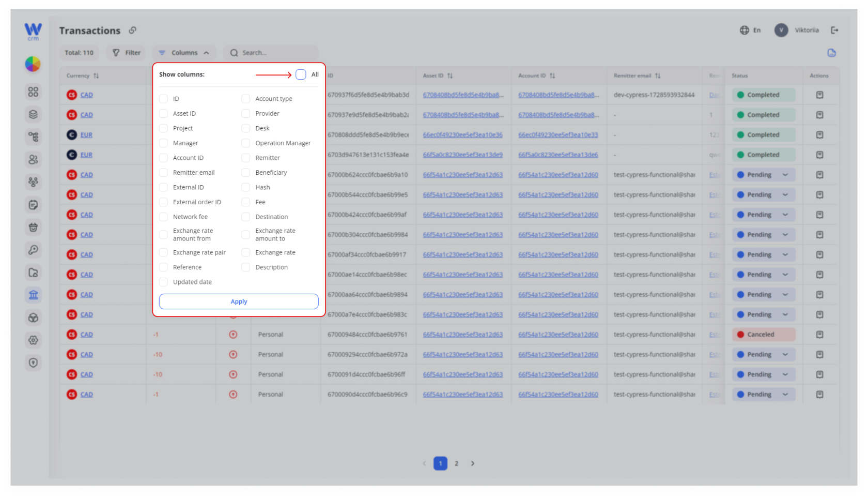This screenshot has width=868, height=498.
Task: Open the folder sidebar icon
Action: [33, 273]
